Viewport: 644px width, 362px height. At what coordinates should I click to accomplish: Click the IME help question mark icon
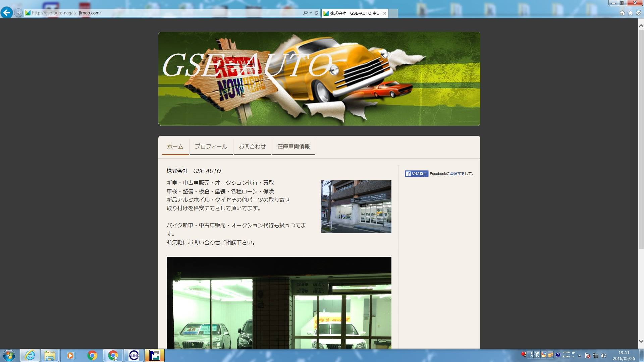tap(557, 355)
